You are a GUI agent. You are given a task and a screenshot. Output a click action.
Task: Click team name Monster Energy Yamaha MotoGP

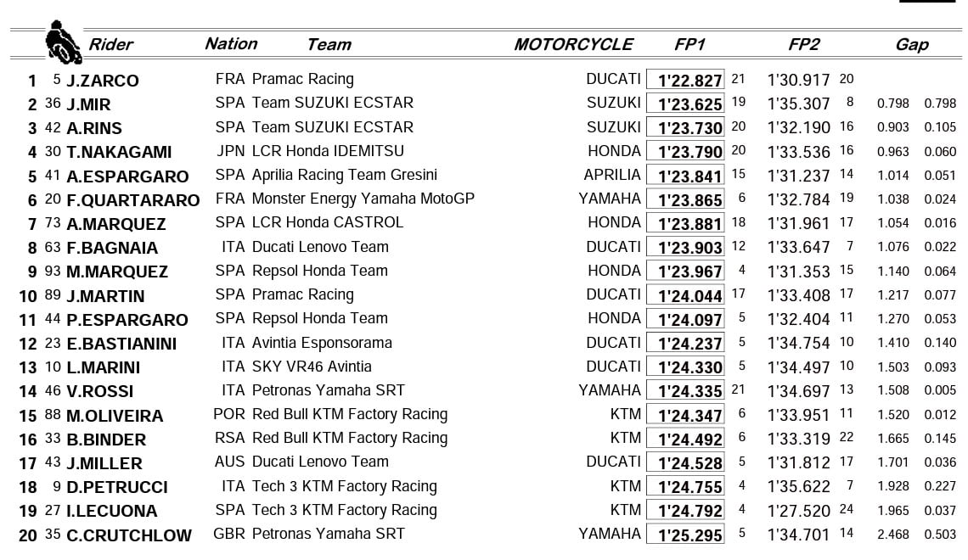click(x=363, y=199)
